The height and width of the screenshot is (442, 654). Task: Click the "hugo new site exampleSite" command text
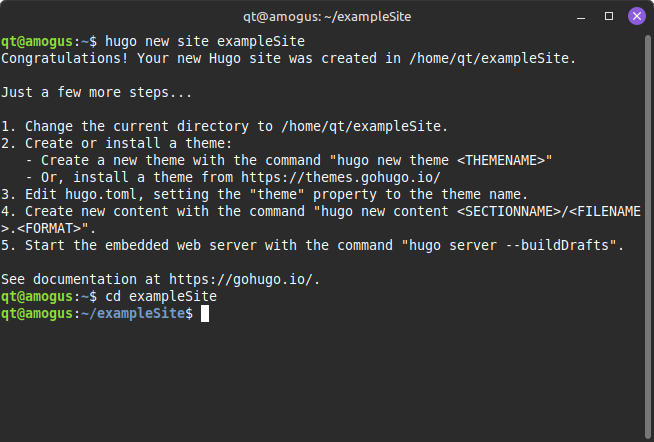(x=204, y=41)
